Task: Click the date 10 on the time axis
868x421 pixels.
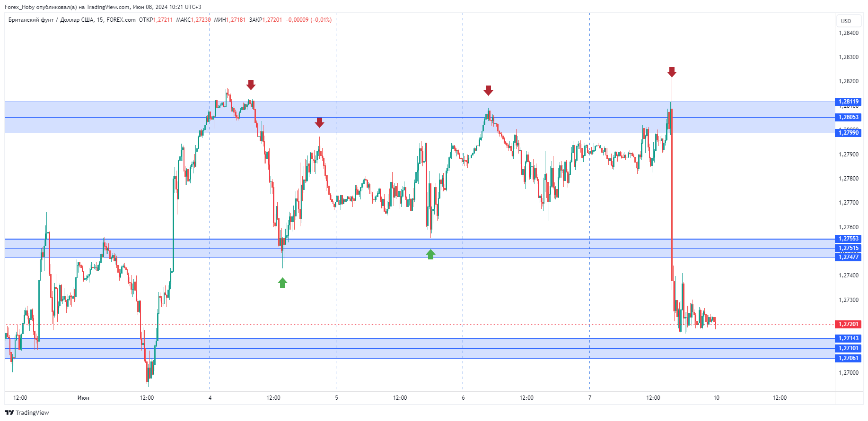Action: pyautogui.click(x=717, y=398)
